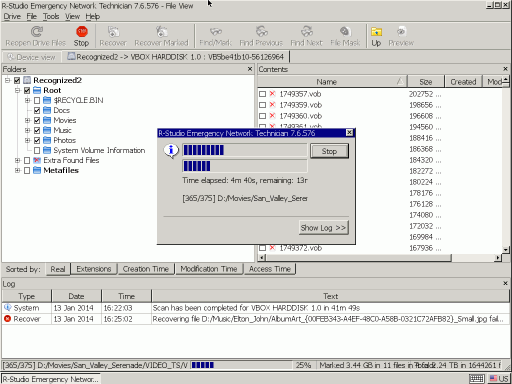Click the Find/Mark binoculars icon
Viewport: 512px width, 384px height.
click(216, 32)
